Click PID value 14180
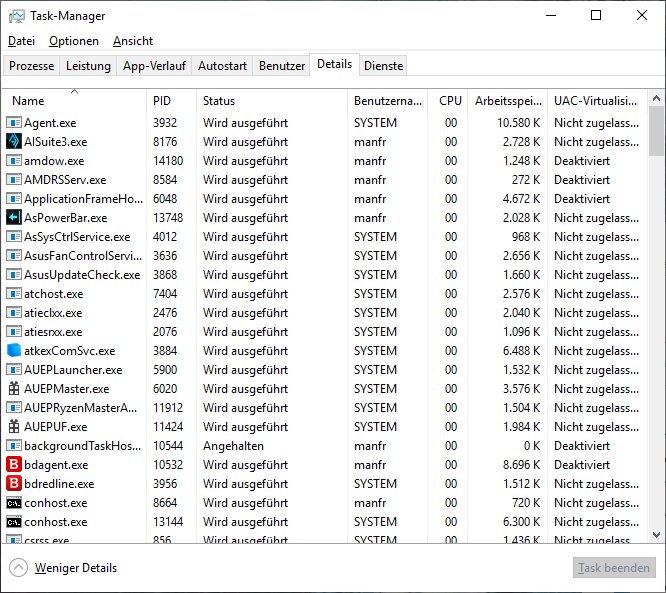Screen dimensions: 666x593 (168, 161)
